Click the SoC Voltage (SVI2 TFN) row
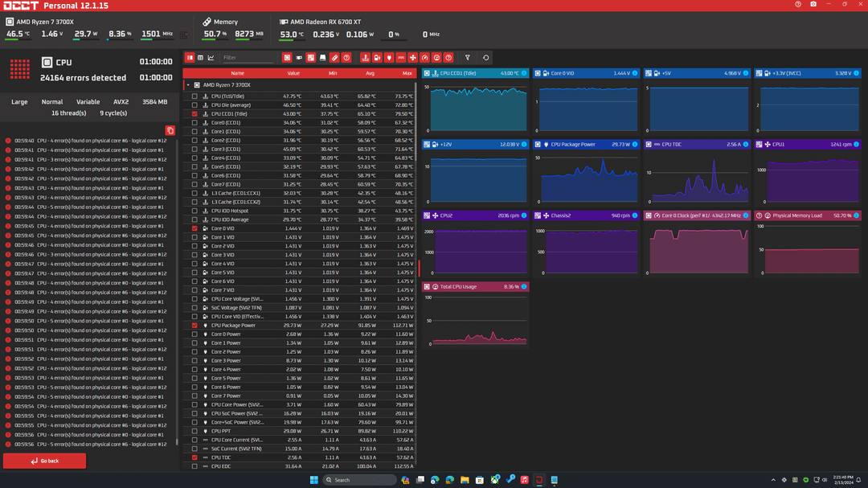This screenshot has height=488, width=868. (300, 308)
